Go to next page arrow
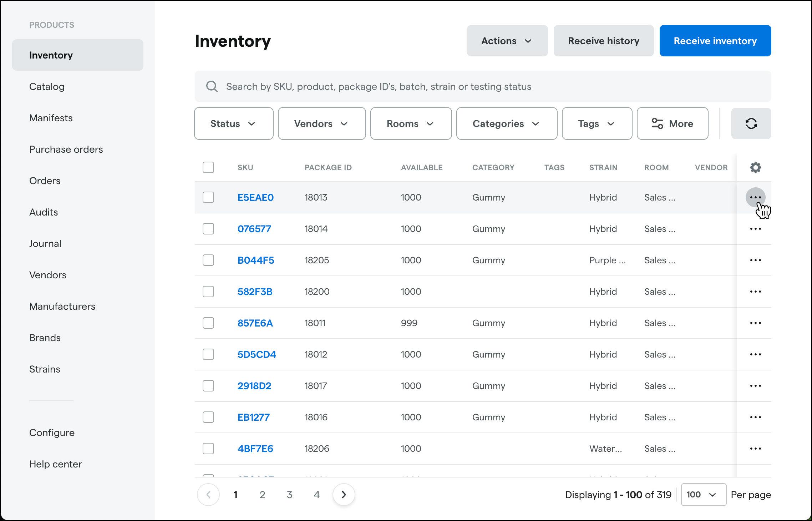 tap(344, 495)
